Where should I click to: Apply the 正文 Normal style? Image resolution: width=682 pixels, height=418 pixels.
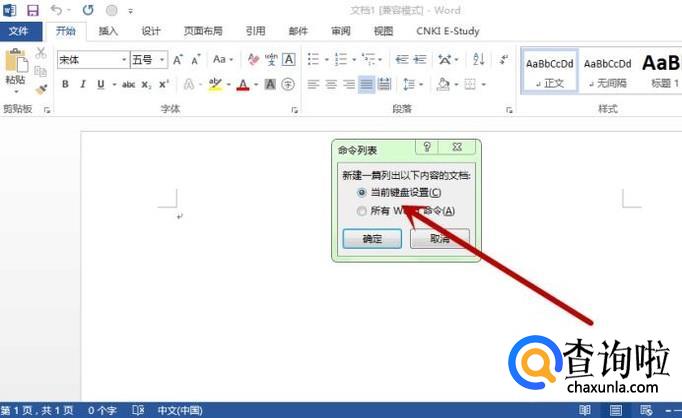[x=550, y=72]
